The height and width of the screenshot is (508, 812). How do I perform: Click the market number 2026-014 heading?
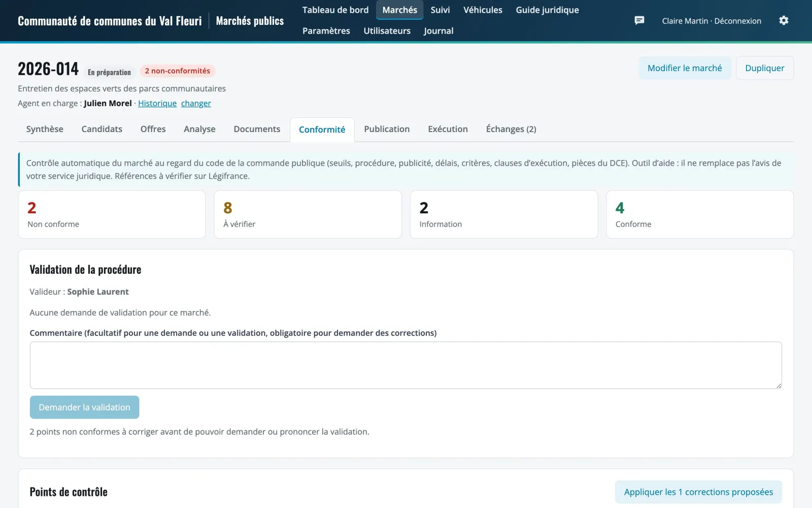pyautogui.click(x=48, y=69)
